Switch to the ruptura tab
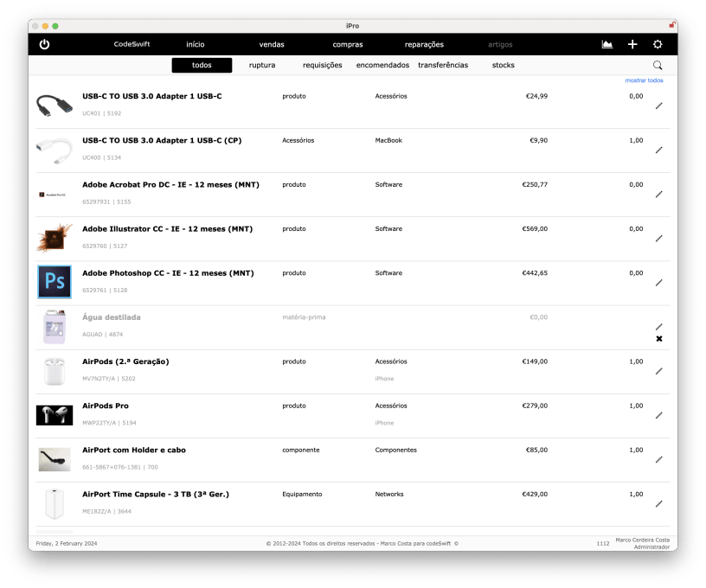This screenshot has width=706, height=588. (262, 65)
